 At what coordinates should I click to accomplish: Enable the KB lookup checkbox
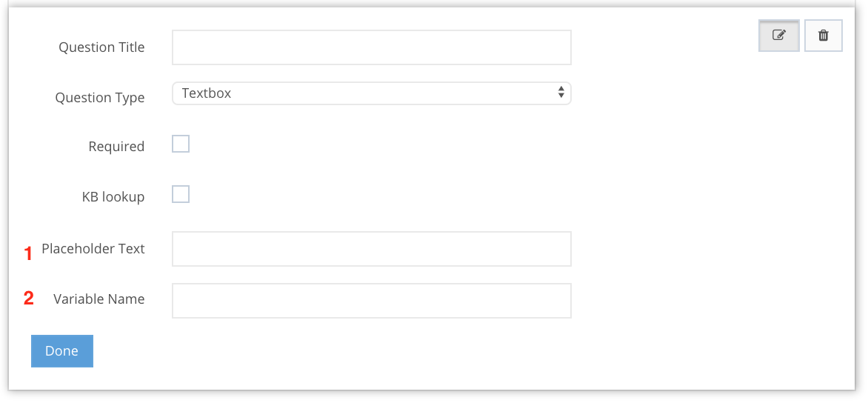click(x=181, y=194)
